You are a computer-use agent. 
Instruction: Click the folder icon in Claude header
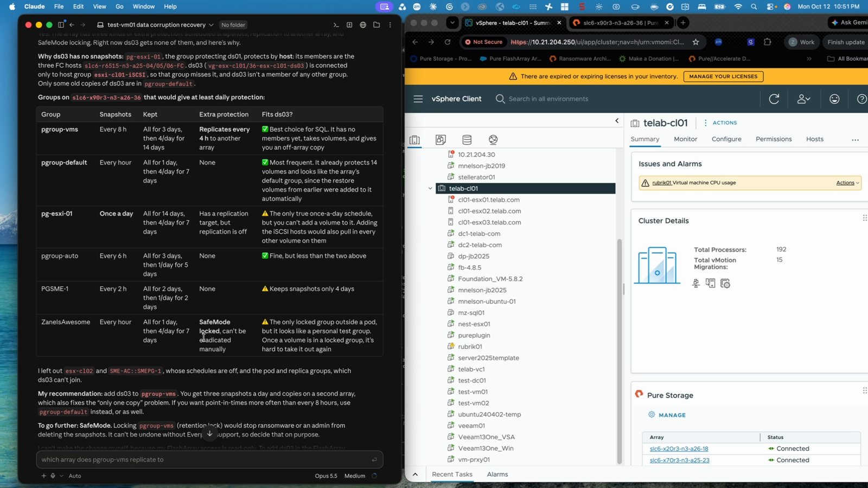point(376,25)
